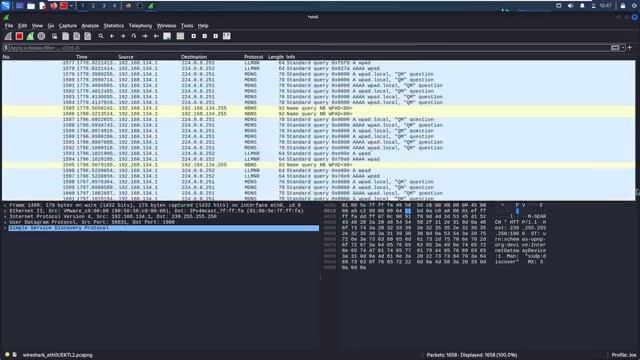Reset text to normal size
Viewport: 640px width, 360px height.
tap(216, 36)
